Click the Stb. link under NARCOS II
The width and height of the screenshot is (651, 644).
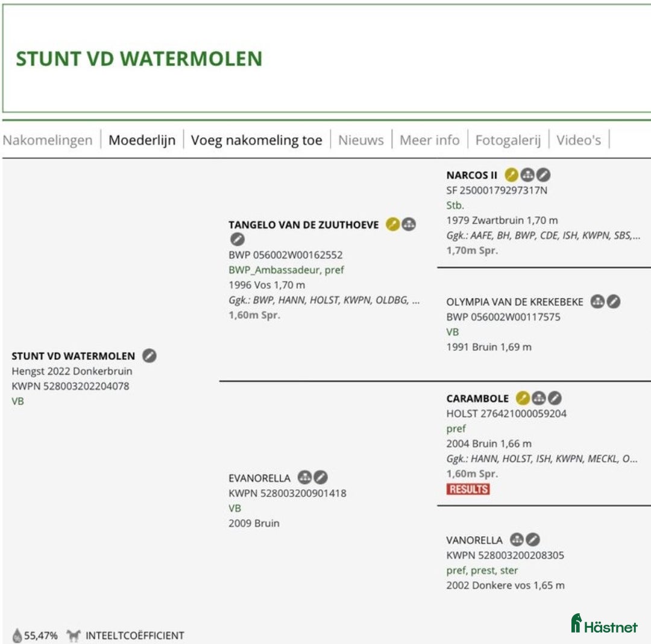coord(454,205)
